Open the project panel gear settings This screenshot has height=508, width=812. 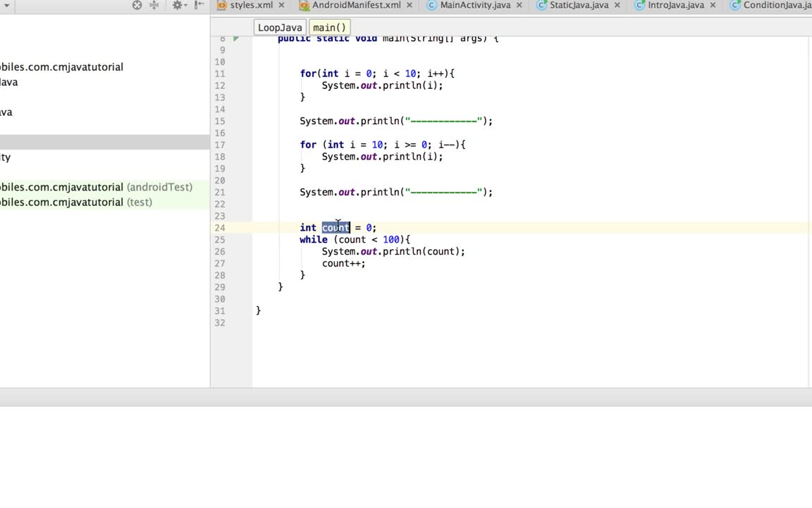coord(179,5)
